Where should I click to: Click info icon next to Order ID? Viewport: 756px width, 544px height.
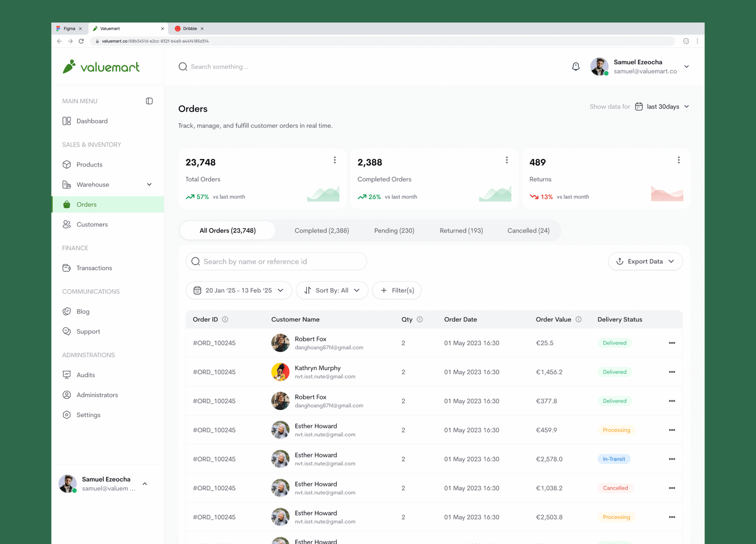point(225,320)
